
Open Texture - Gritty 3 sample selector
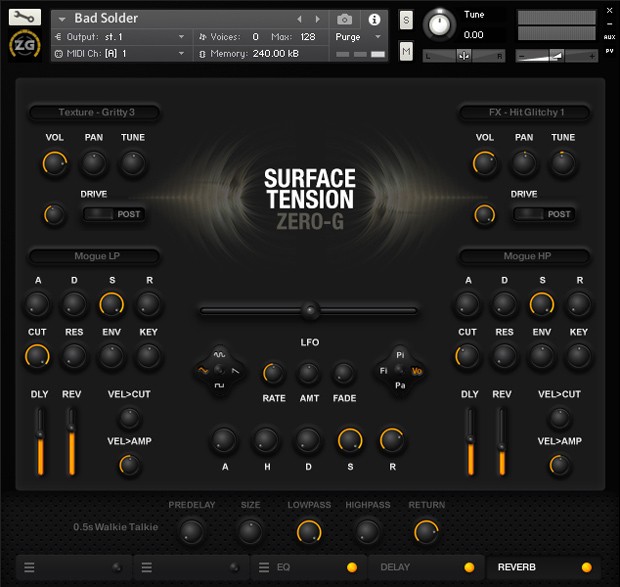(x=94, y=112)
